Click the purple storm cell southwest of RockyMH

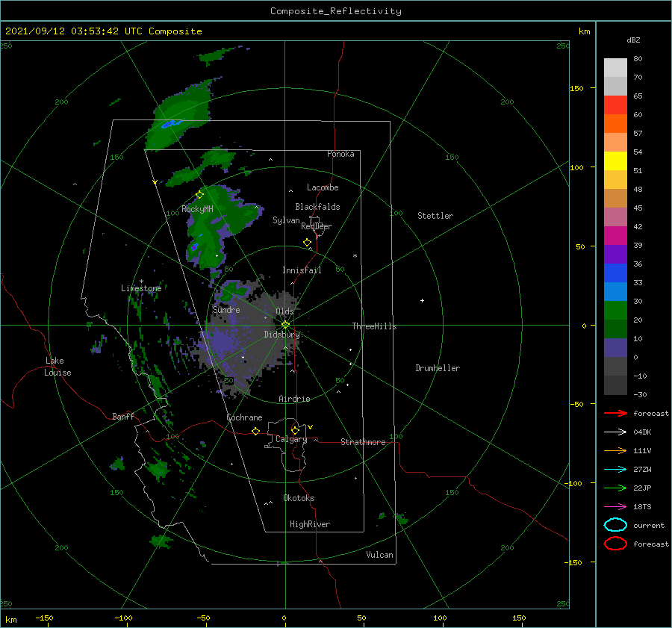pos(194,247)
